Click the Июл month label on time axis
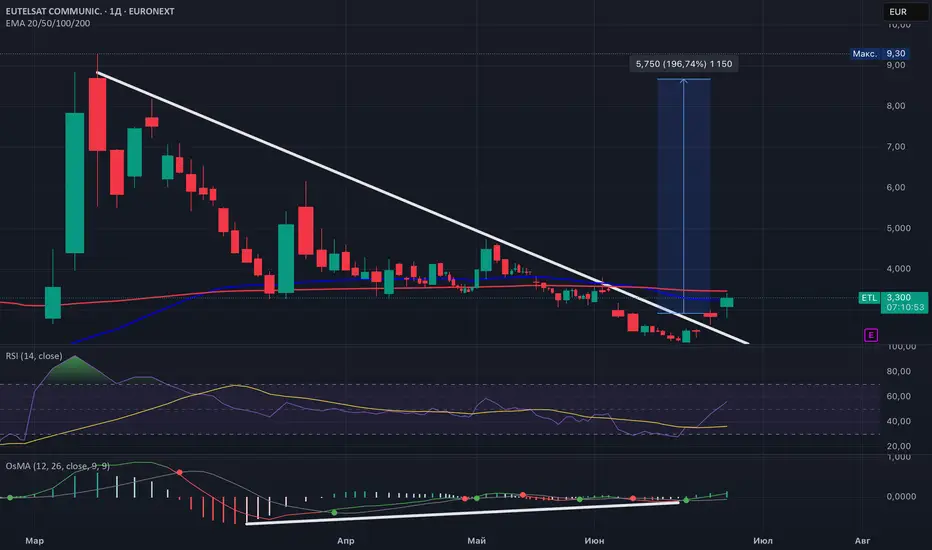Image resolution: width=932 pixels, height=550 pixels. 763,540
